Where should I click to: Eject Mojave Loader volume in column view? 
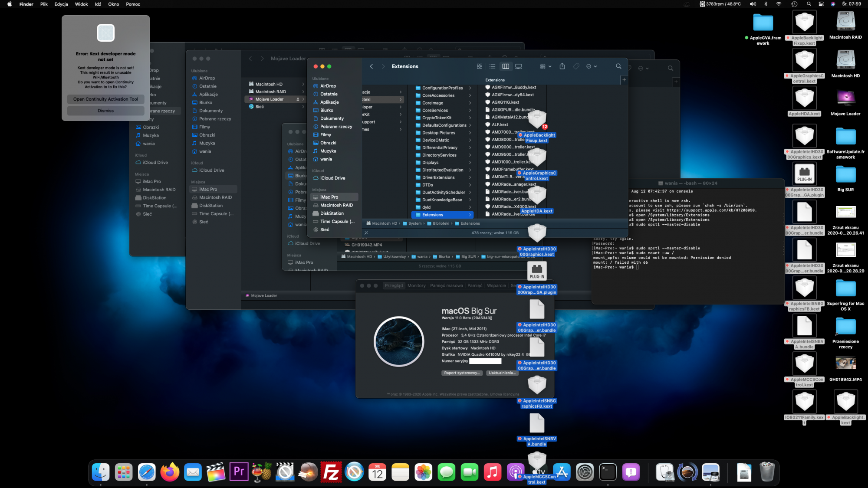tap(298, 99)
